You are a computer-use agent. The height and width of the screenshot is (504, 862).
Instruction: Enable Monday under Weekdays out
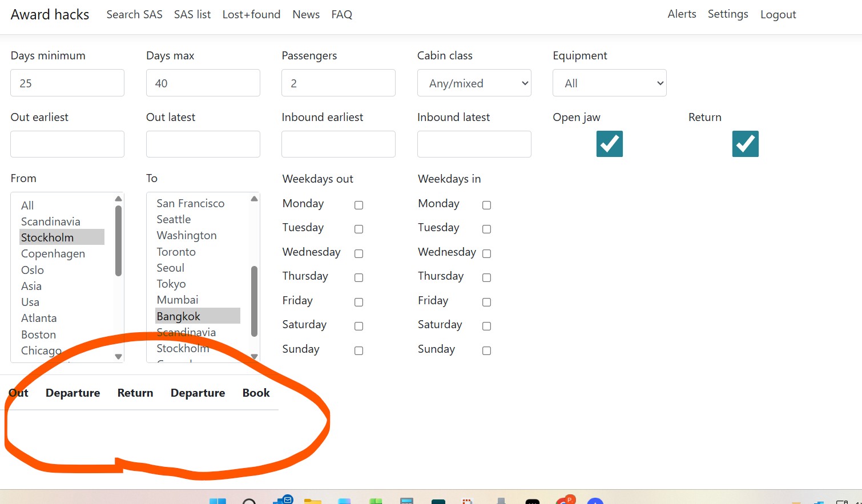pyautogui.click(x=359, y=205)
